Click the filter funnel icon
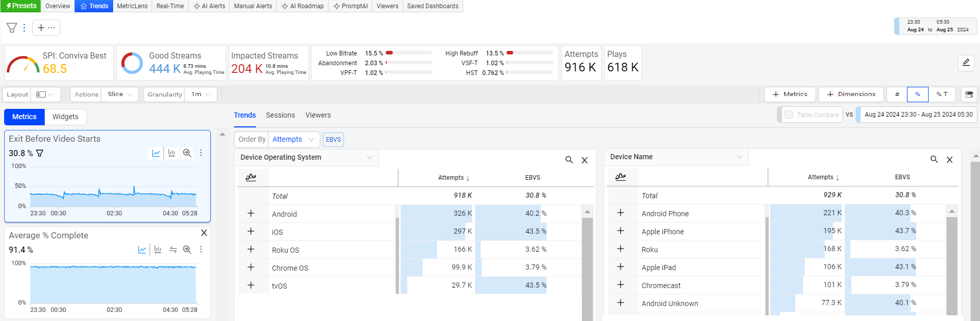This screenshot has width=980, height=321. tap(11, 28)
